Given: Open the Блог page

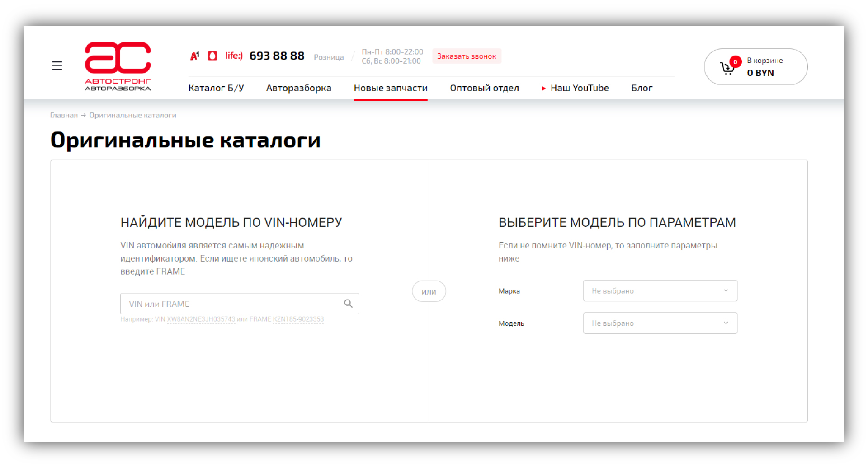Looking at the screenshot, I should pos(642,88).
